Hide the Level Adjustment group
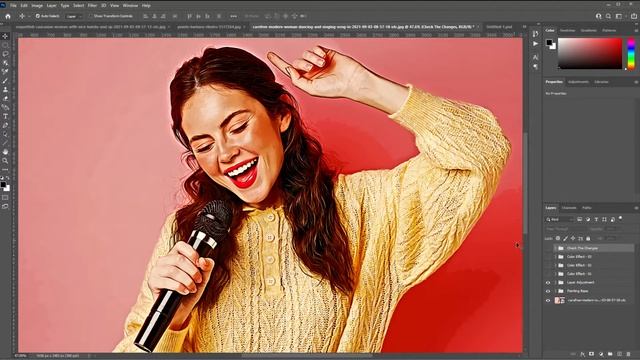This screenshot has height=360, width=640. tap(548, 282)
